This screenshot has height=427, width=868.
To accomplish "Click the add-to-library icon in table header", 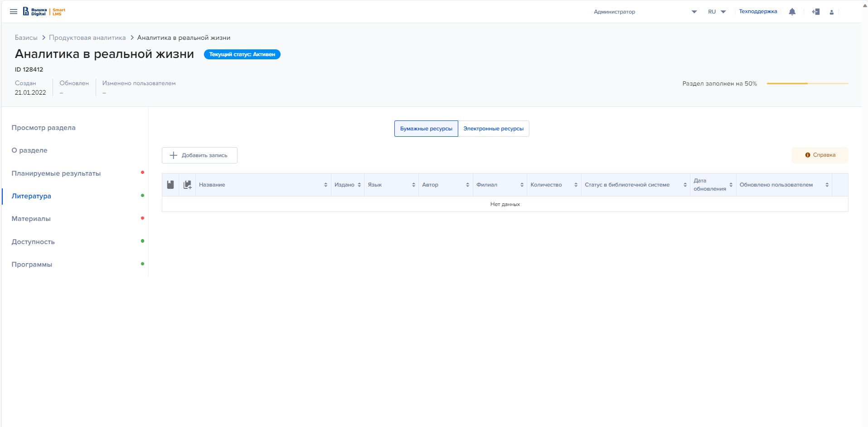I will (x=187, y=185).
